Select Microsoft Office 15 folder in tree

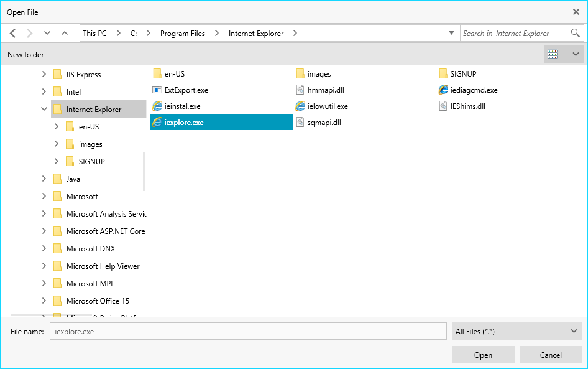[x=98, y=301]
